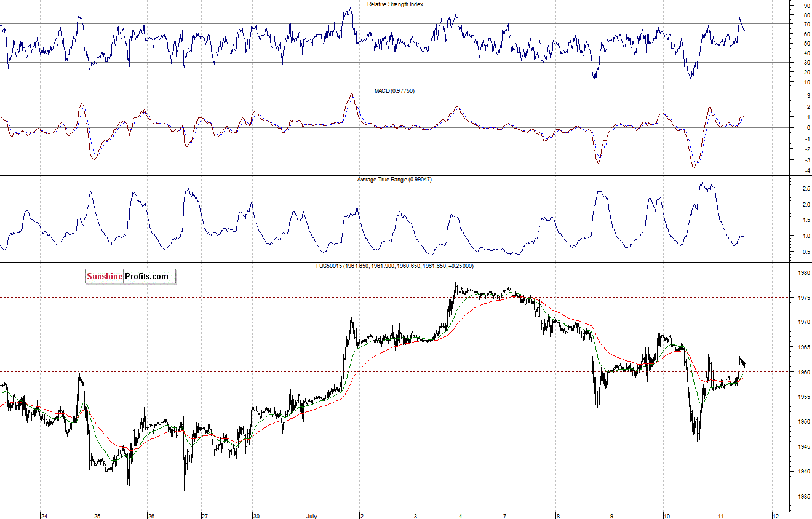Click the 12 date label on time axis
Viewport: 812px width, 519px height.
click(776, 515)
